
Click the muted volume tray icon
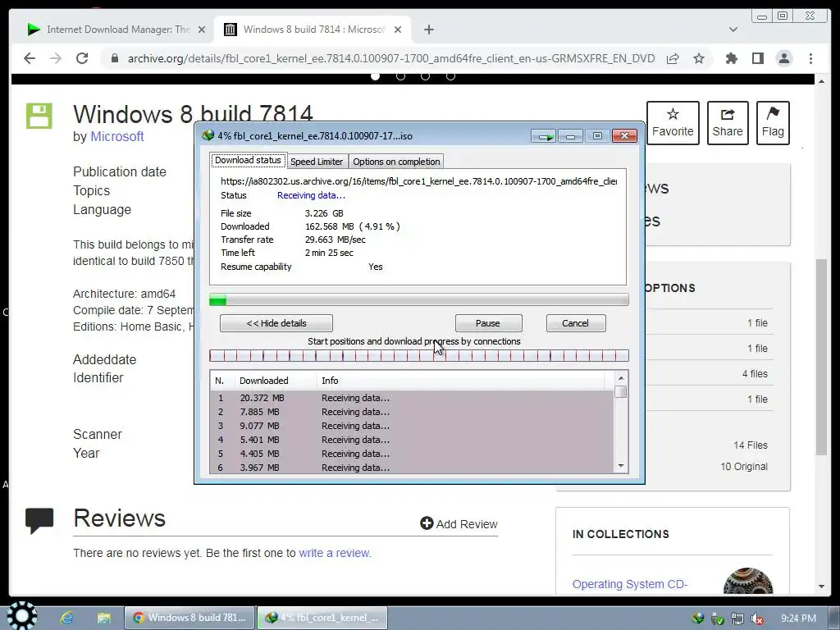click(757, 619)
